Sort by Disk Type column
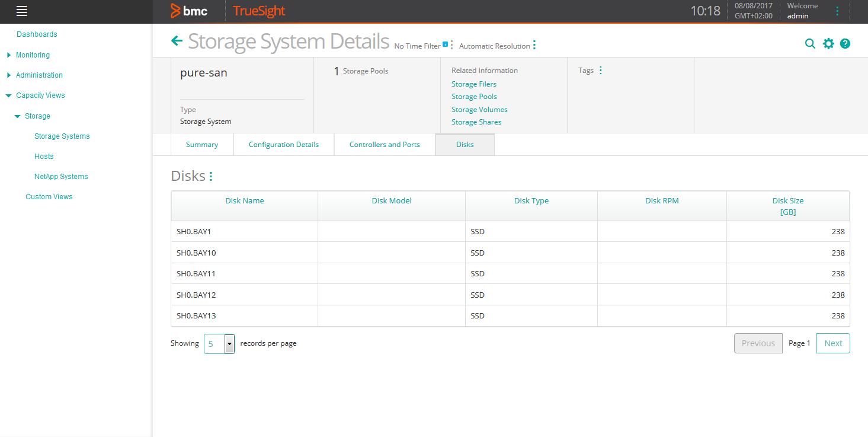This screenshot has height=437, width=868. pyautogui.click(x=531, y=201)
